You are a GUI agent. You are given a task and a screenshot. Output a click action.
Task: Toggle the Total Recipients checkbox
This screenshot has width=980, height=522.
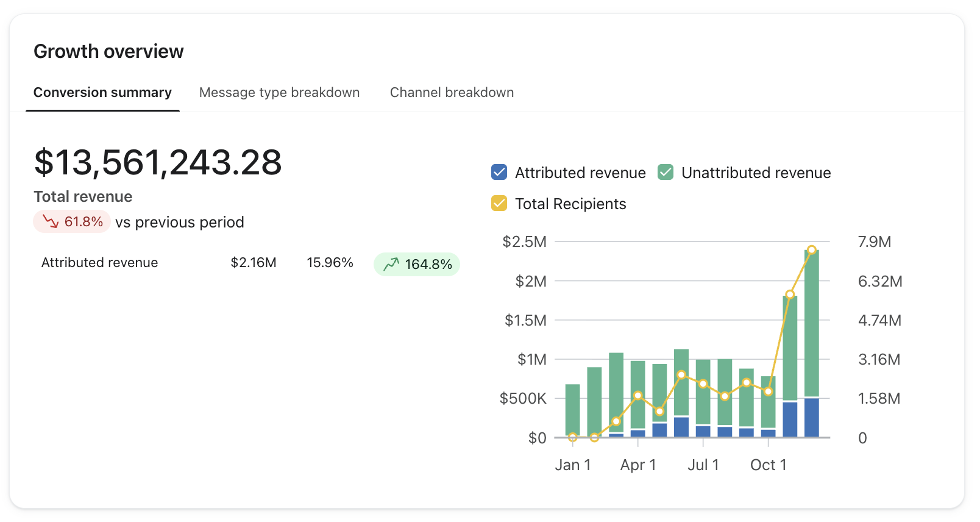click(x=499, y=203)
